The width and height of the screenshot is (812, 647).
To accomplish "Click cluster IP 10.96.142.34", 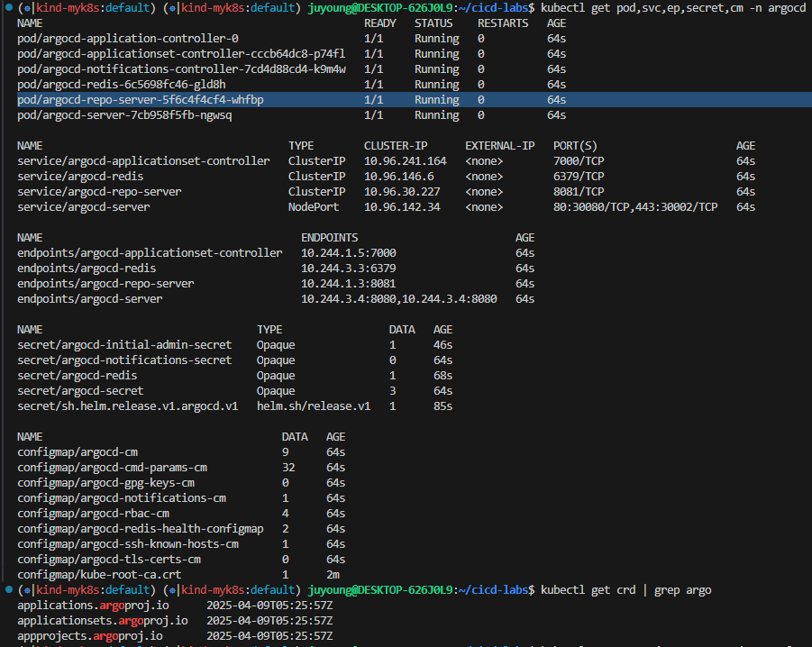I will (402, 207).
